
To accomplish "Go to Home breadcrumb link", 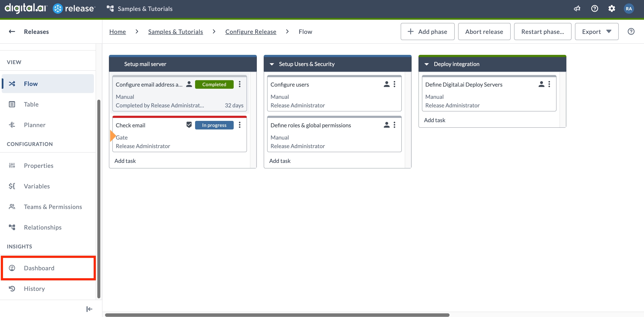I will point(117,32).
